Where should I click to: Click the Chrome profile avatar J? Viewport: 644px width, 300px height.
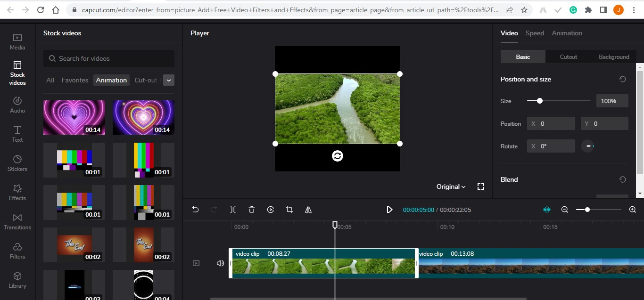pyautogui.click(x=618, y=9)
